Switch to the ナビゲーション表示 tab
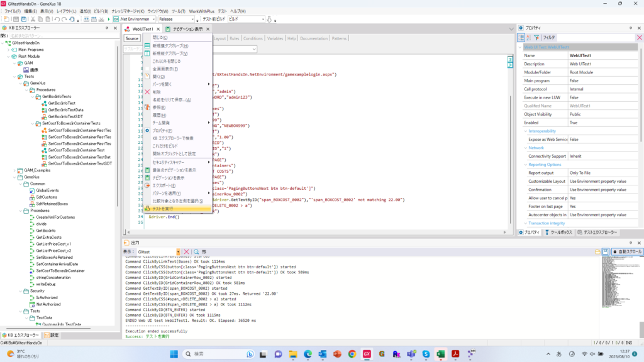This screenshot has height=362, width=644. click(187, 29)
